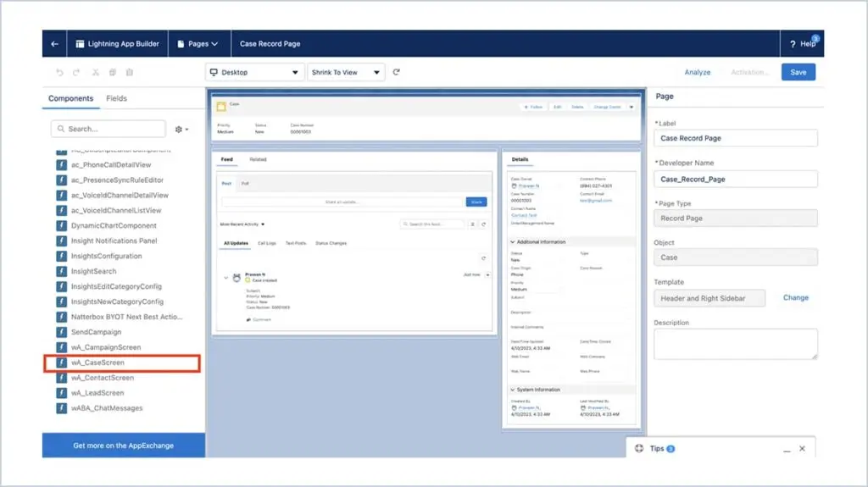Open highlights panel more-actions dropdown
This screenshot has height=487, width=868.
coord(632,107)
